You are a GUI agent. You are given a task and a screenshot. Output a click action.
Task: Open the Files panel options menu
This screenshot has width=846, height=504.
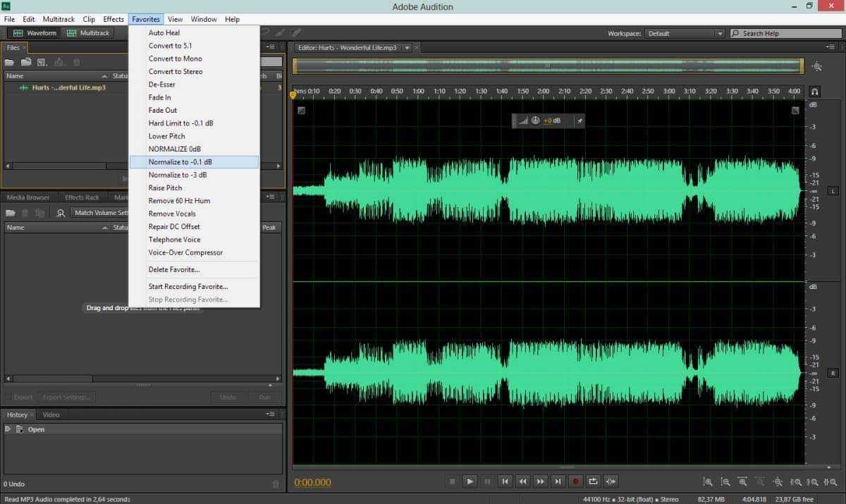(x=272, y=47)
